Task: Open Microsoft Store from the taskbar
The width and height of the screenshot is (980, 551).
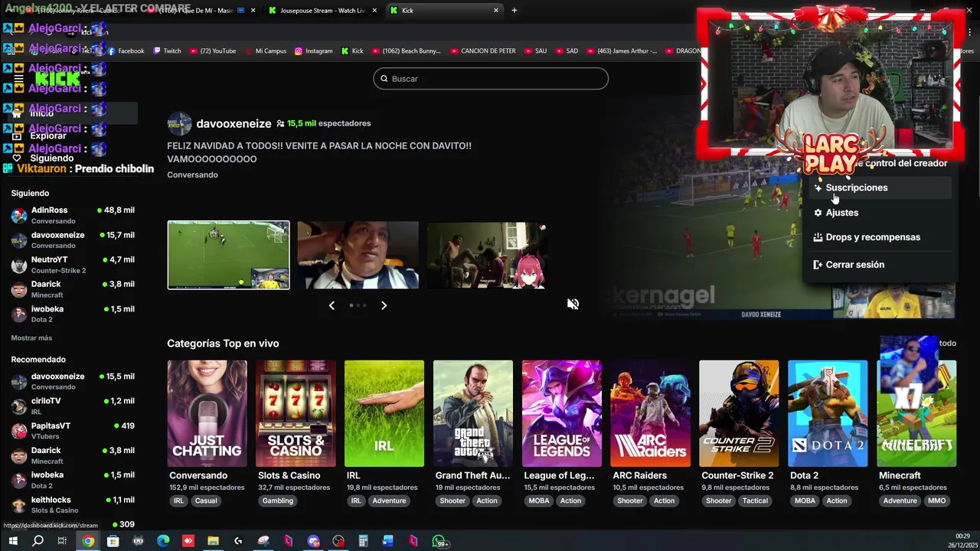Action: tap(113, 541)
